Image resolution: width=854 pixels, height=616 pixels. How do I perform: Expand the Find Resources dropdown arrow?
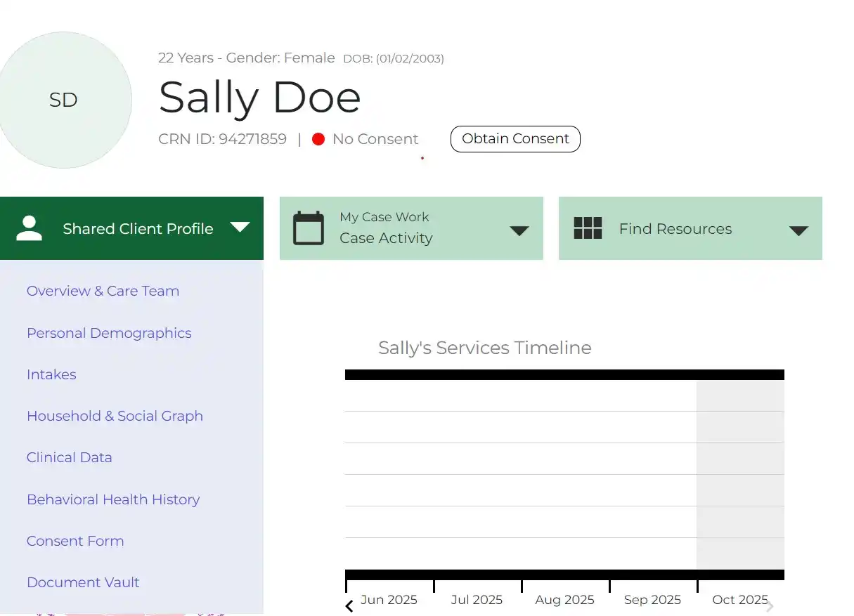(798, 230)
